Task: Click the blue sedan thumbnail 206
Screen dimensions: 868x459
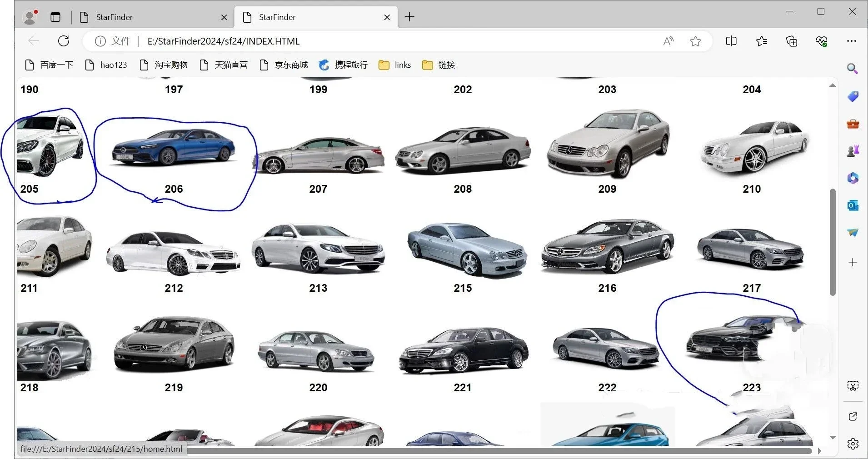Action: tap(174, 147)
